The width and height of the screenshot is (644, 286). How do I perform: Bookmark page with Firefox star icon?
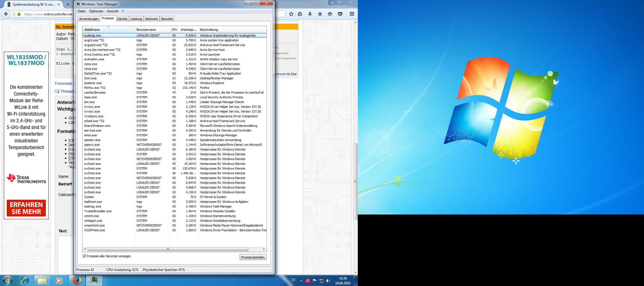291,14
